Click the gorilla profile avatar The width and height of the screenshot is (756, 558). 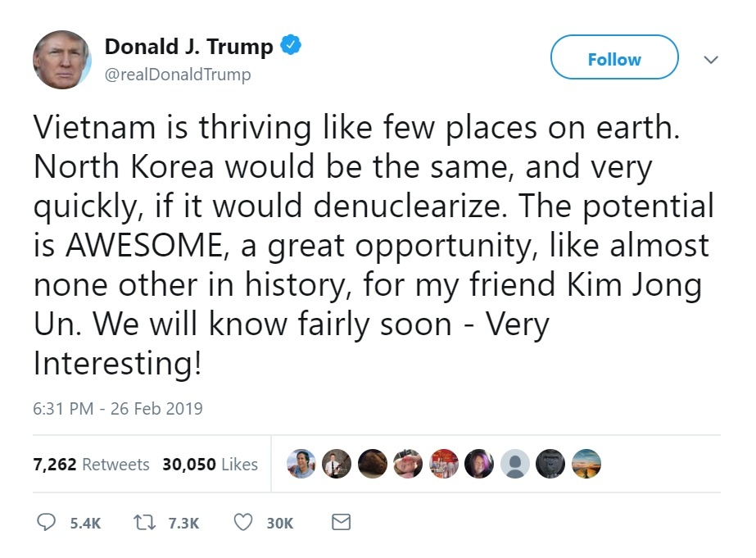pyautogui.click(x=550, y=464)
